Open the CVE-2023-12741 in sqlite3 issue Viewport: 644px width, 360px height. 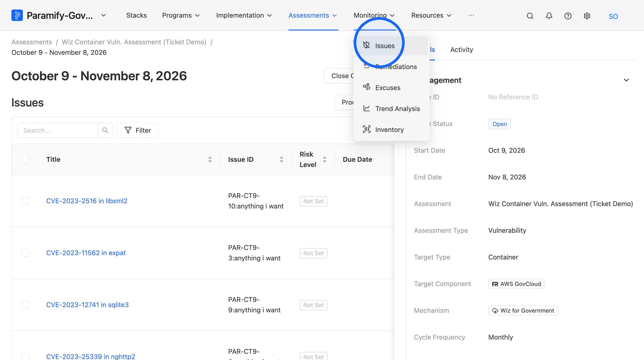click(87, 305)
